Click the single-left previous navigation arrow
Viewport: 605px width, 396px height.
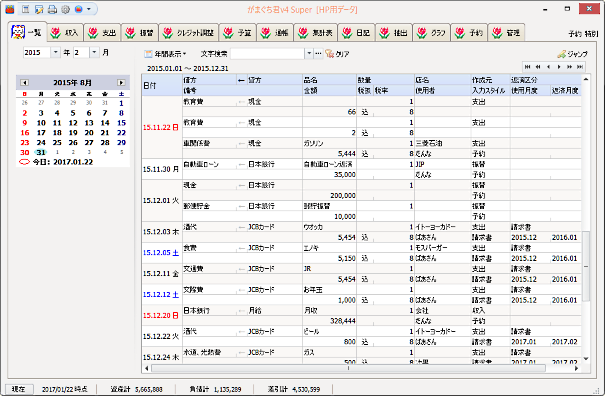click(548, 67)
